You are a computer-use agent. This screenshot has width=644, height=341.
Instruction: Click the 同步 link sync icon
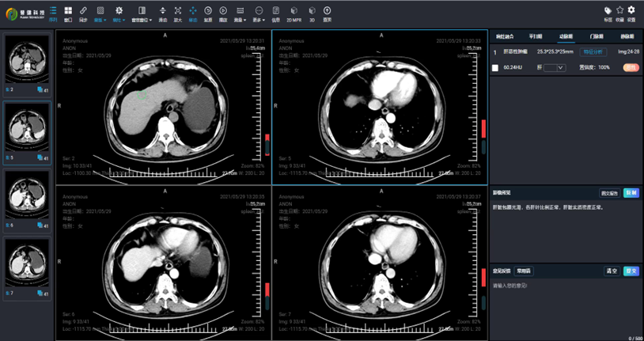(83, 11)
